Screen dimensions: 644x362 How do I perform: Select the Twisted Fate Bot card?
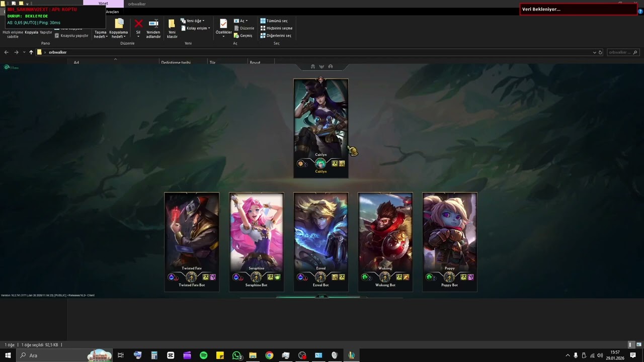tap(192, 242)
